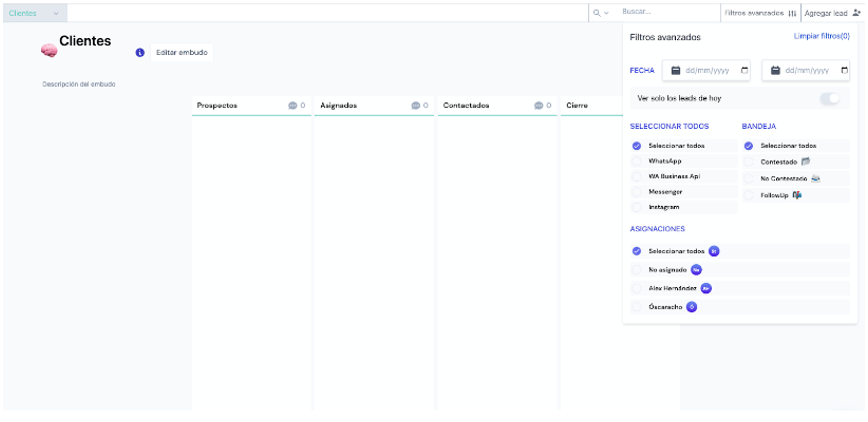
Task: Uncheck Seleccionar todos under Bandeja
Action: point(748,146)
